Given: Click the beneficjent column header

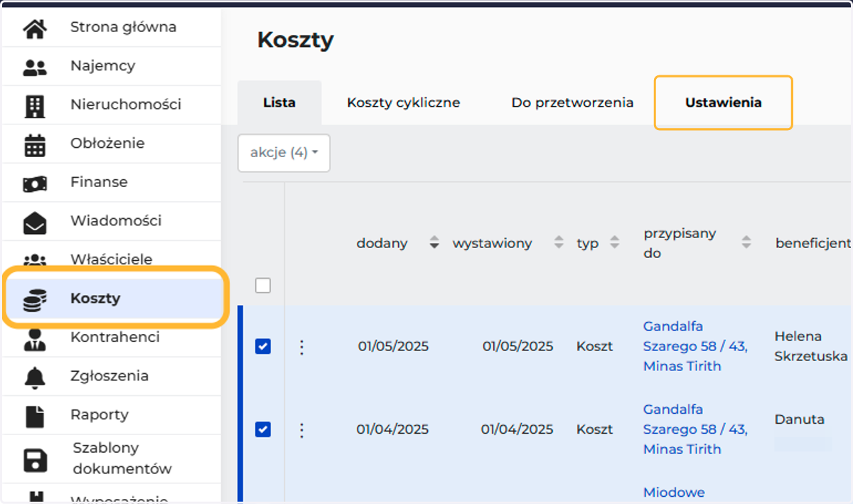Looking at the screenshot, I should 813,243.
